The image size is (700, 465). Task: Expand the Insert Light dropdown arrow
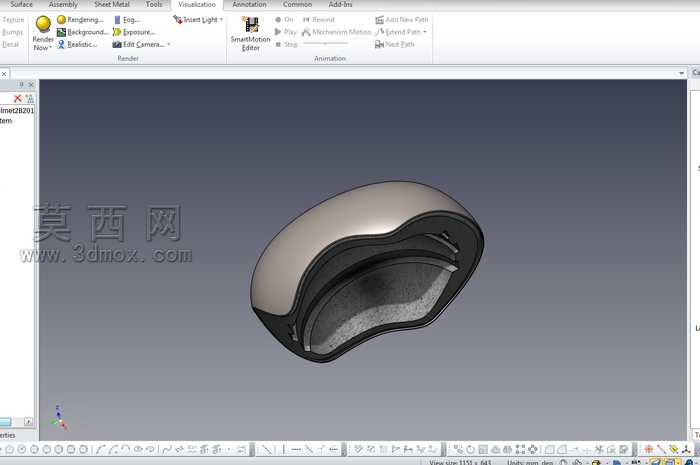[221, 20]
